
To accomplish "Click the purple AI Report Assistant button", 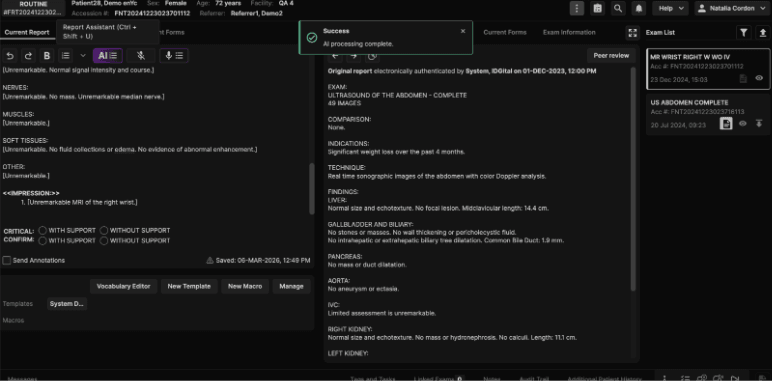I will [107, 56].
